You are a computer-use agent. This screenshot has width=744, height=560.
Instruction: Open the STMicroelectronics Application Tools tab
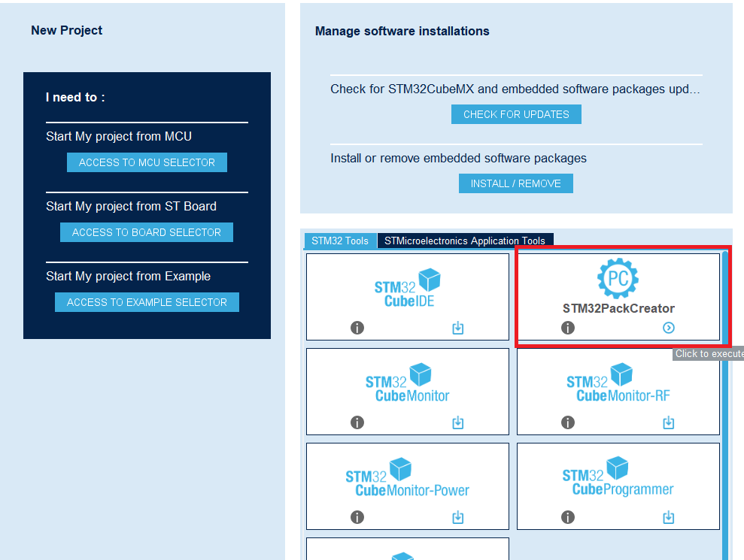coord(465,241)
